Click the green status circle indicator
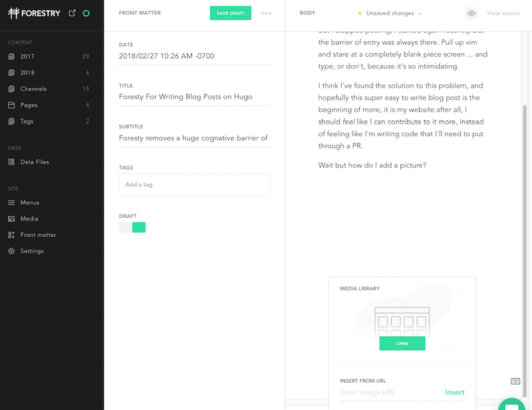 coord(86,13)
